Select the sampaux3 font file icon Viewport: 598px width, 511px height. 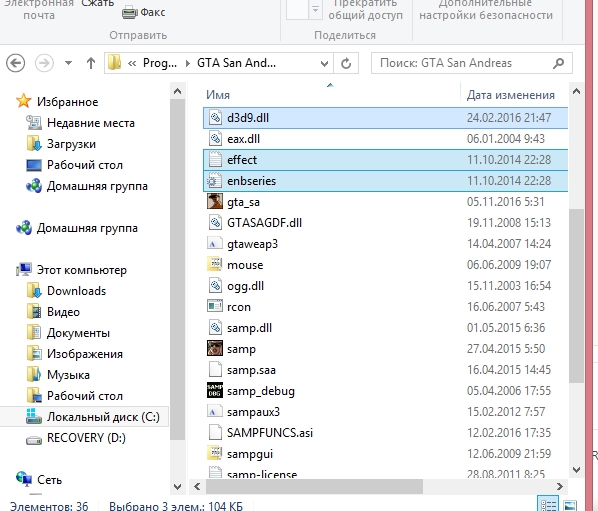pos(215,411)
